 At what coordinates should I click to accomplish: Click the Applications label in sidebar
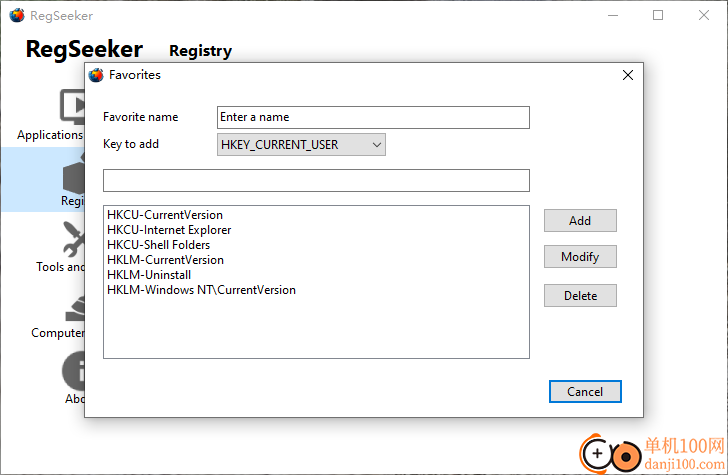(x=50, y=135)
